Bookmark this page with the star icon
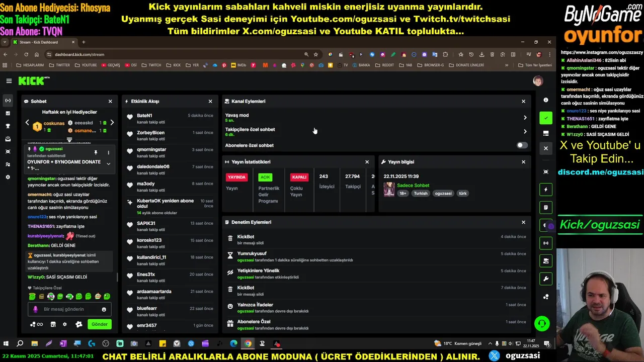The image size is (644, 362). (316, 54)
